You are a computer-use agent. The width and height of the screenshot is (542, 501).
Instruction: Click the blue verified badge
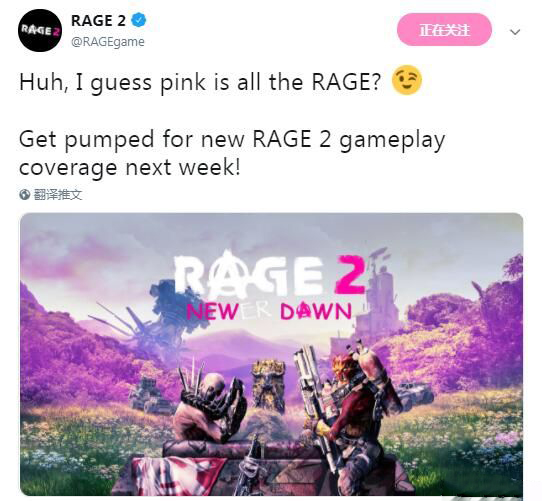(x=139, y=20)
